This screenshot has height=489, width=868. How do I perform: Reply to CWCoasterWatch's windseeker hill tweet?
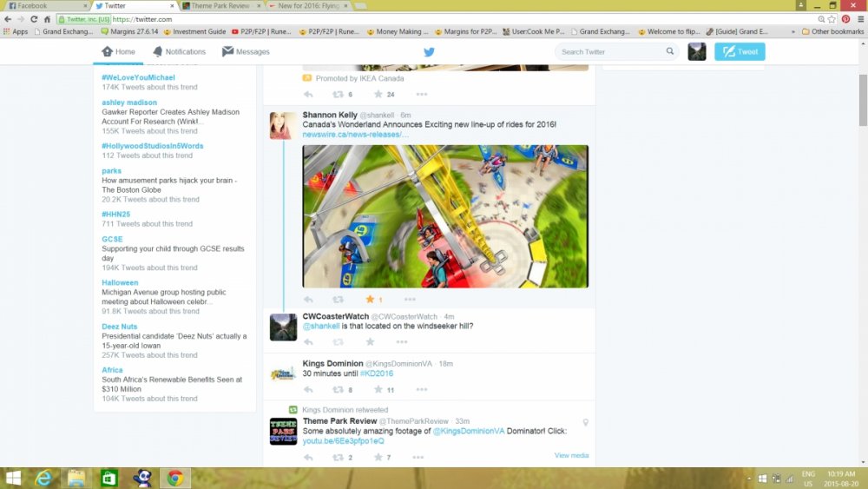308,341
